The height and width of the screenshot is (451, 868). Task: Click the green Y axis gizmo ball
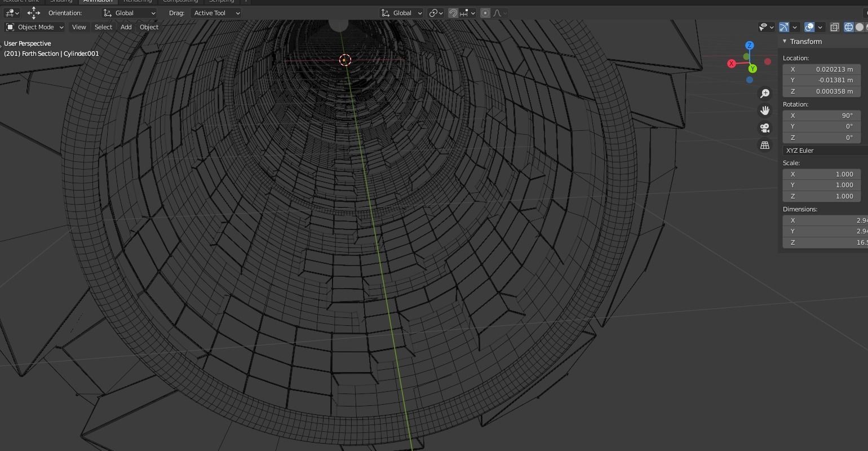(x=752, y=69)
